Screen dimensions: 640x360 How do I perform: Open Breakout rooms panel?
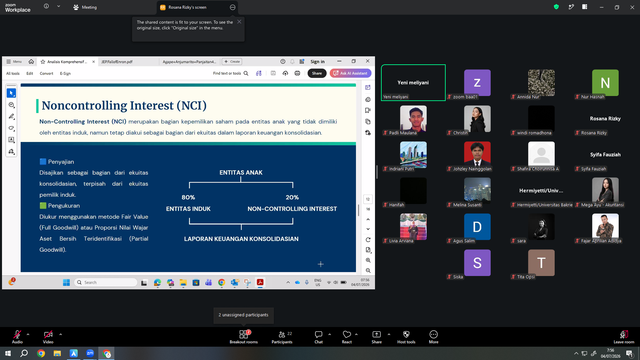coord(244,337)
